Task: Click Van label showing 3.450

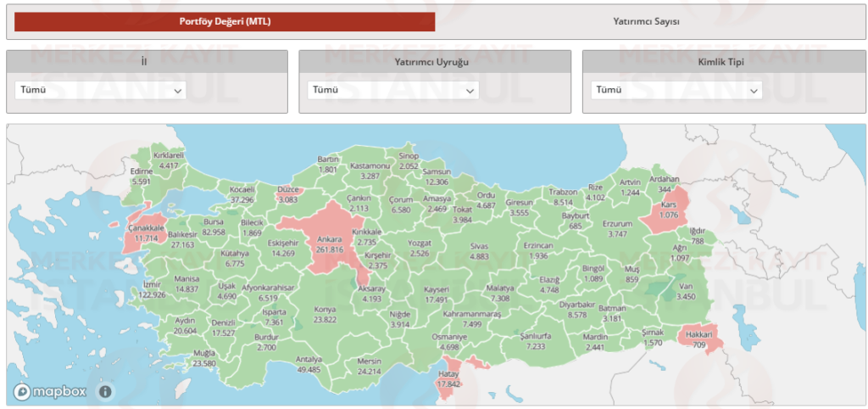Action: coord(686,292)
